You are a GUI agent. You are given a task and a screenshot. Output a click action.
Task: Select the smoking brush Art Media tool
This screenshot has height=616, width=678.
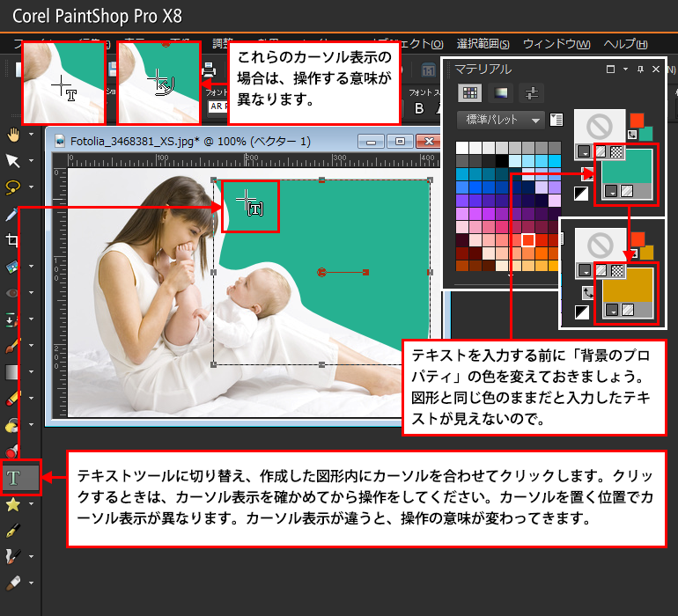(13, 557)
